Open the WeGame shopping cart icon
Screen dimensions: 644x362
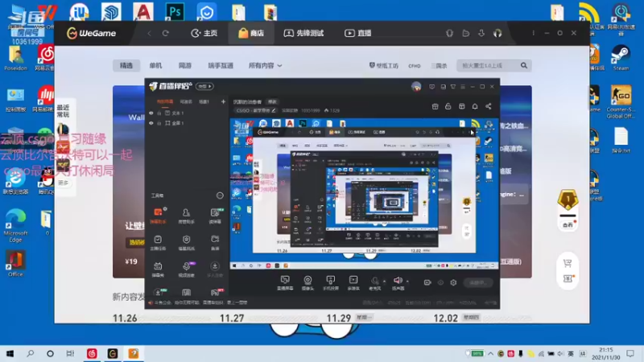pyautogui.click(x=568, y=263)
